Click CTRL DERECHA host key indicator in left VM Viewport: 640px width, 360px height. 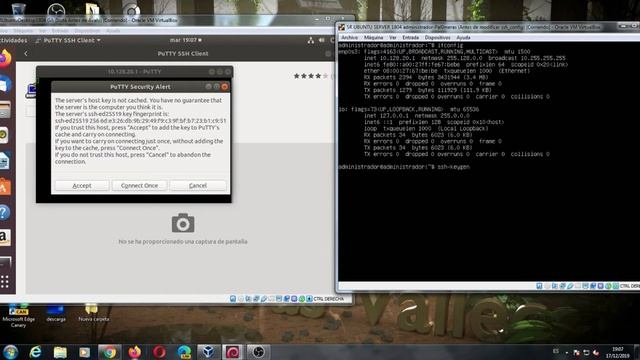click(329, 299)
